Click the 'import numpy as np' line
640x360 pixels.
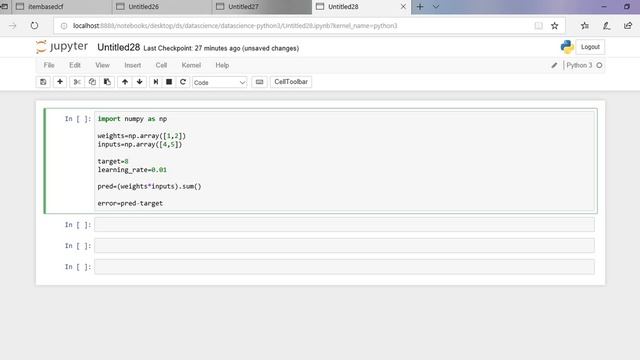coord(132,119)
